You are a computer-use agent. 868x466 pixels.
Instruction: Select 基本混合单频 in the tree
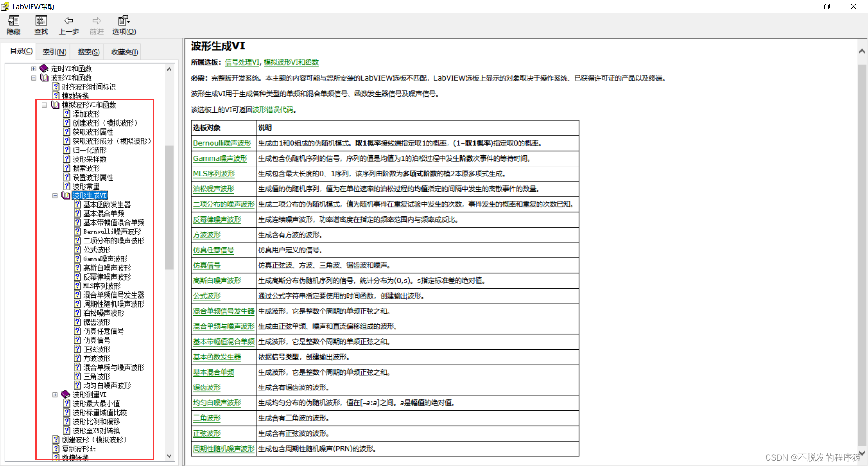104,214
